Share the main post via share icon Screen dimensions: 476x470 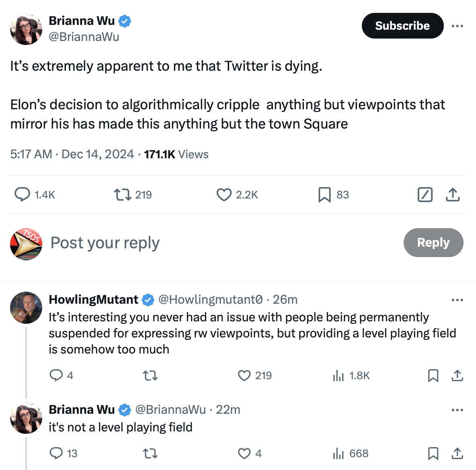[453, 195]
